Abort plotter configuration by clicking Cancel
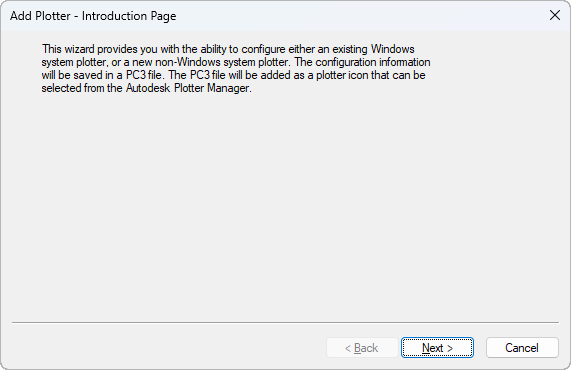The height and width of the screenshot is (370, 571). (x=522, y=348)
